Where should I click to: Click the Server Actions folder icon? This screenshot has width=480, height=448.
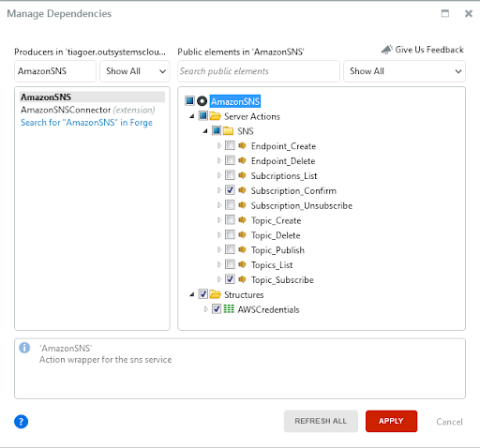[216, 116]
